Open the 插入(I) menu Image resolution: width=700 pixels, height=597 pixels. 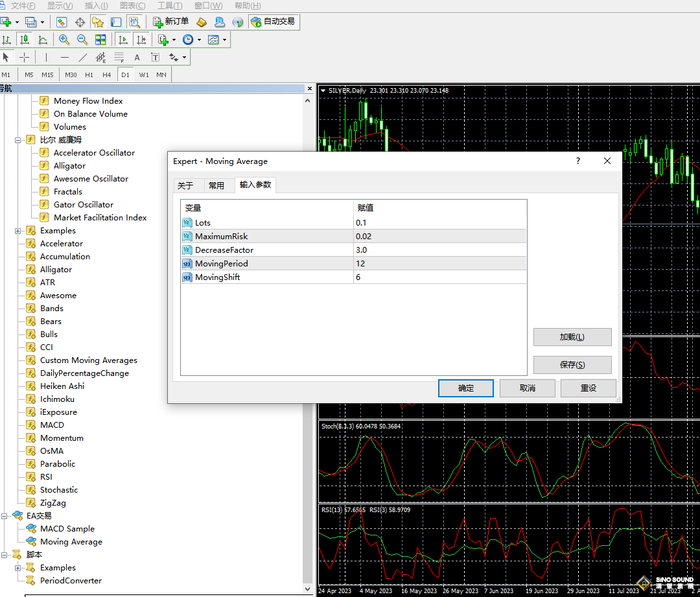(x=96, y=5)
